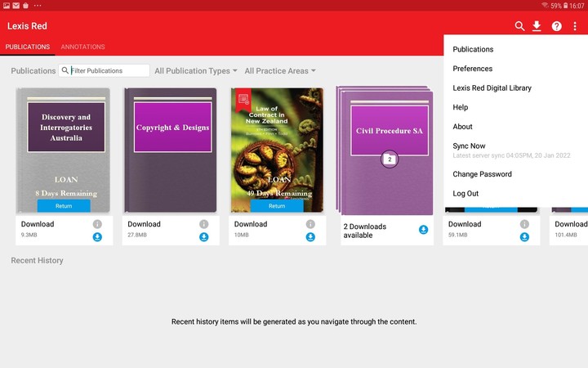Image resolution: width=588 pixels, height=368 pixels.
Task: Return Law of Contract loan book
Action: click(x=277, y=206)
